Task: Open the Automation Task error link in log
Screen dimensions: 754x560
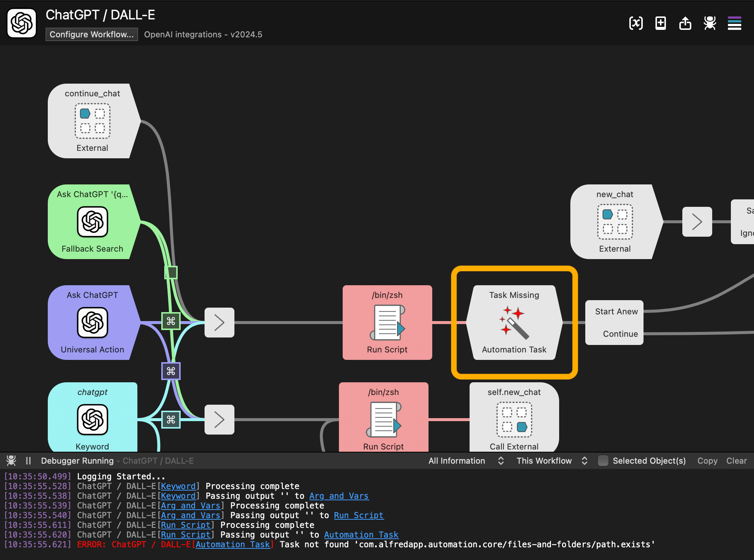Action: pyautogui.click(x=233, y=544)
